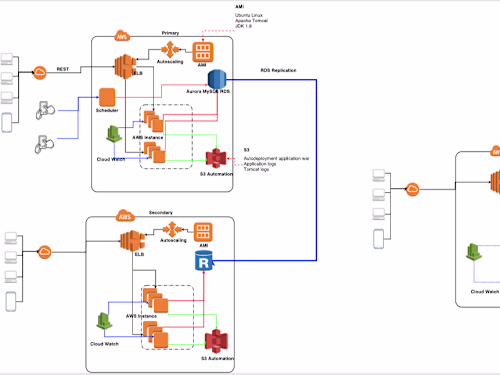Click the top desktop client in the right-hand diagram
Viewport: 500px width, 375px height.
click(x=379, y=175)
